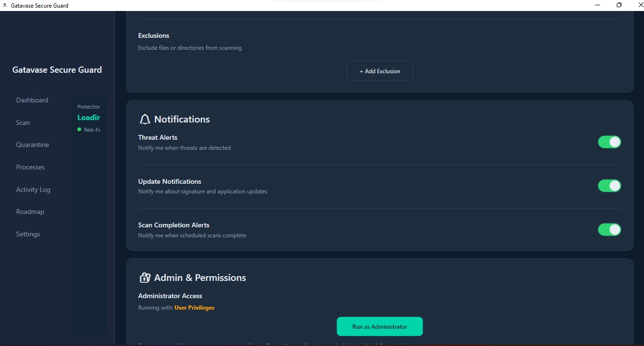The width and height of the screenshot is (644, 346).
Task: Minimize the Gatavase Secure Guard window
Action: click(598, 5)
